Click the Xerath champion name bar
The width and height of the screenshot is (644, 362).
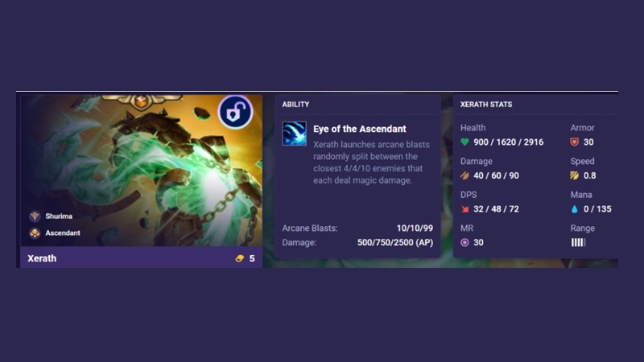(142, 258)
